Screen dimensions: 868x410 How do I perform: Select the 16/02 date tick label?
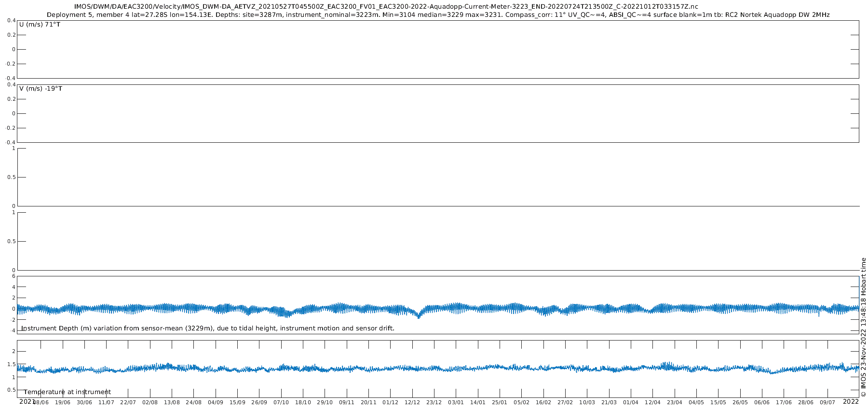543,402
